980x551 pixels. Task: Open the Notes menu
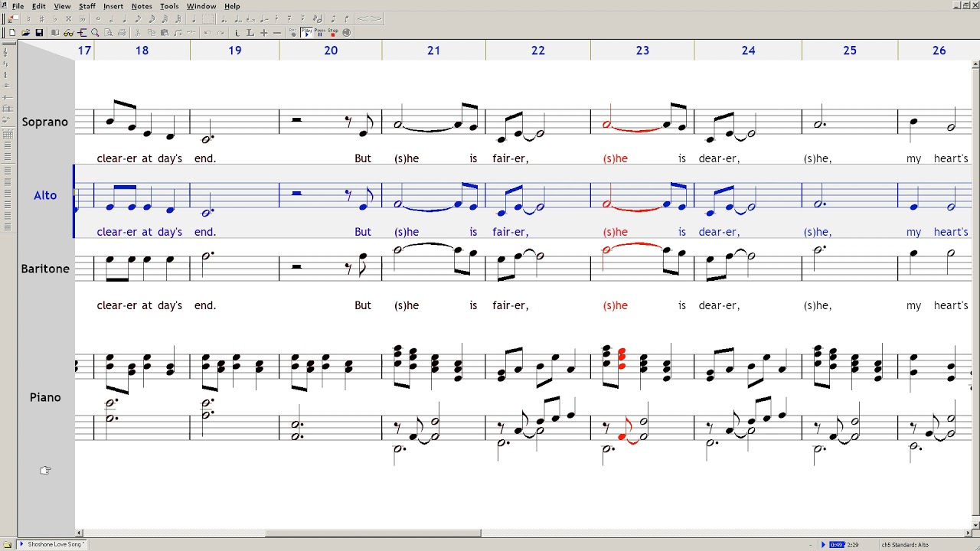(142, 6)
